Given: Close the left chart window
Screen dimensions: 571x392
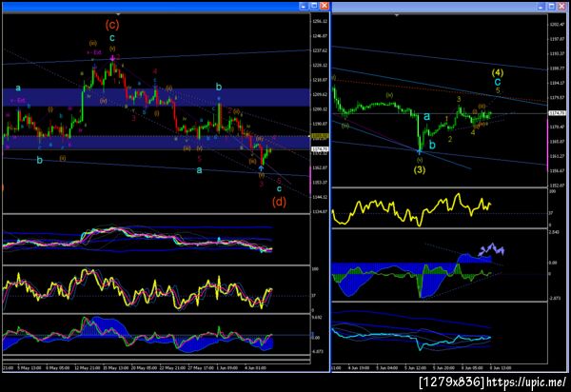Looking at the screenshot, I should 325,6.
